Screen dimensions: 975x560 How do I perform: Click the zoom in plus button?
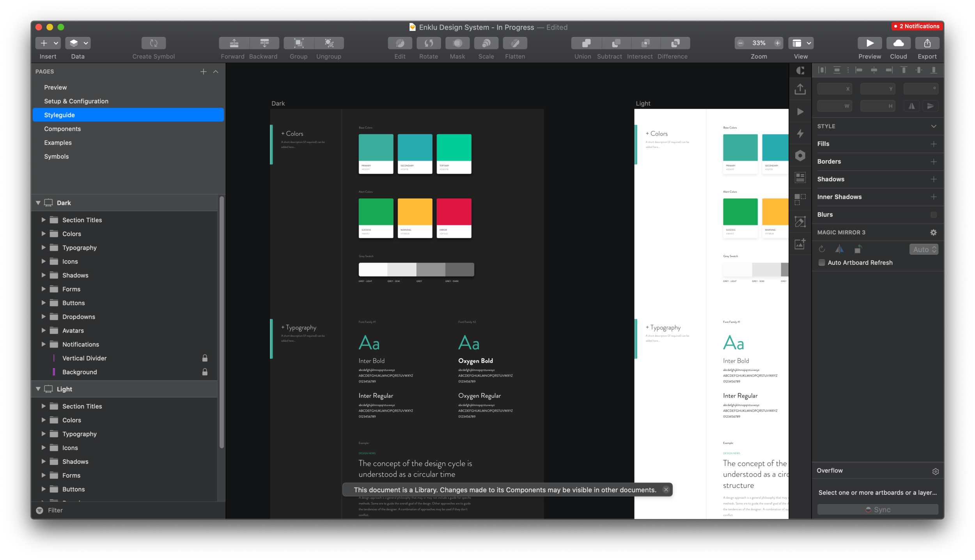pos(777,43)
